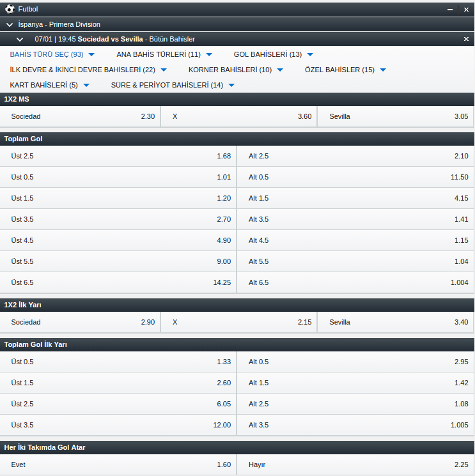475x476 pixels.
Task: Bet Sociedad 2.30 in 1X2 MS
Action: pos(80,116)
